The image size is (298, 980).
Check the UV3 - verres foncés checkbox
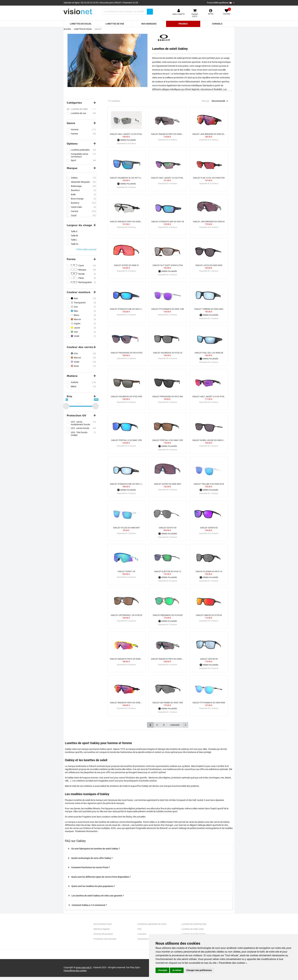tap(68, 428)
